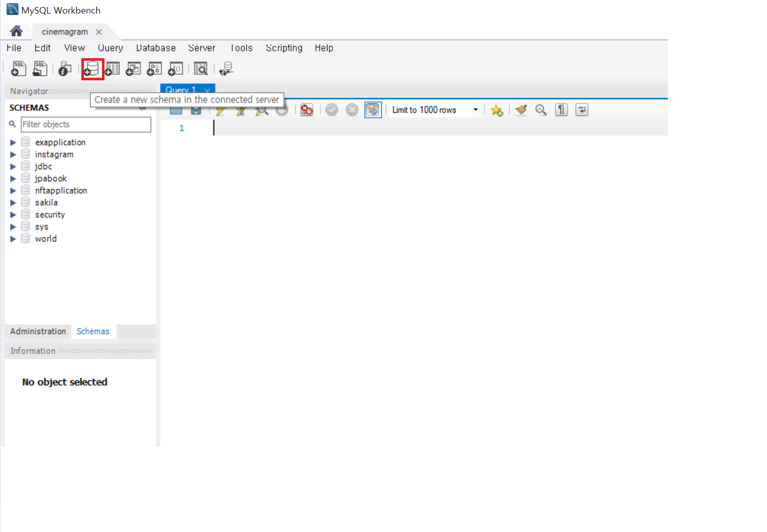Image resolution: width=767 pixels, height=532 pixels.
Task: Expand the jpabook schema
Action: pyautogui.click(x=13, y=179)
